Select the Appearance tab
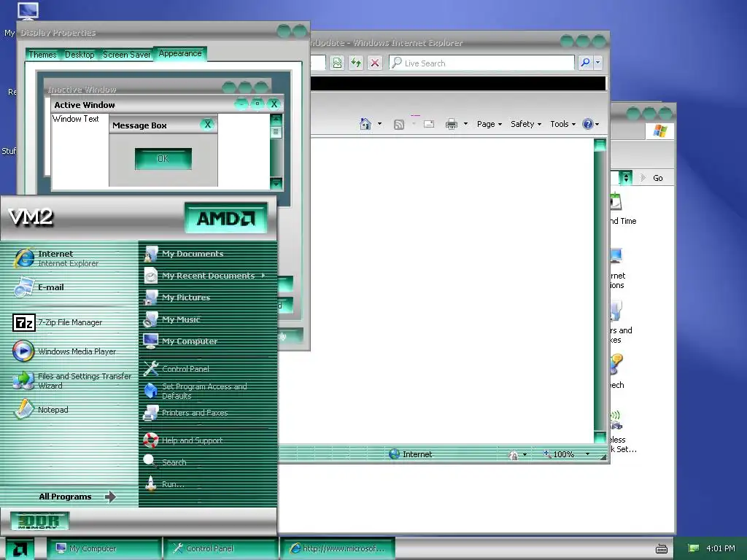Screen dimensions: 747x560 [x=180, y=53]
